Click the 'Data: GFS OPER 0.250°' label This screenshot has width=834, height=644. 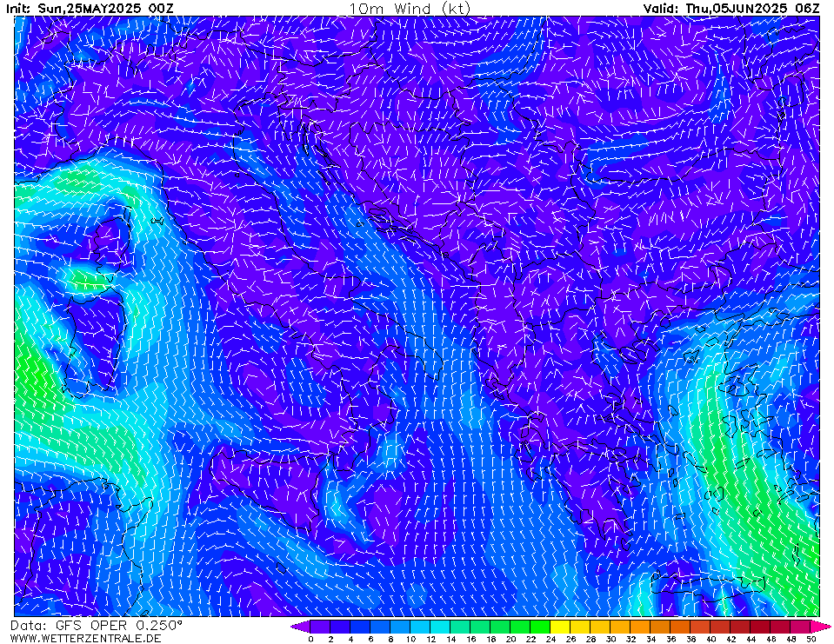(97, 626)
